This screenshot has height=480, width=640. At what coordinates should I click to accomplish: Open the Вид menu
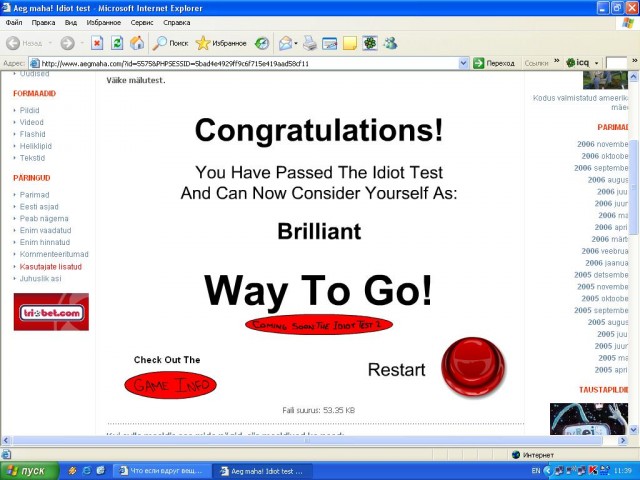pos(71,22)
